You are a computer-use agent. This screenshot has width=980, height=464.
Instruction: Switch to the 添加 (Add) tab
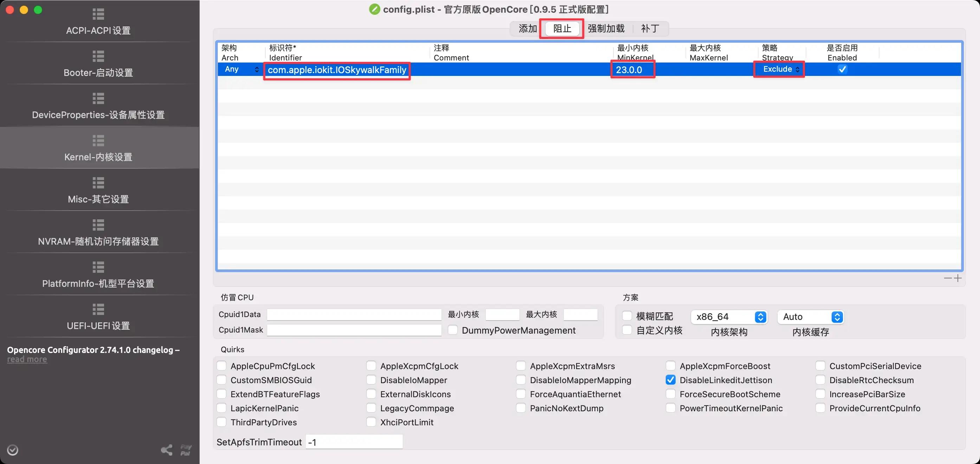pyautogui.click(x=528, y=28)
